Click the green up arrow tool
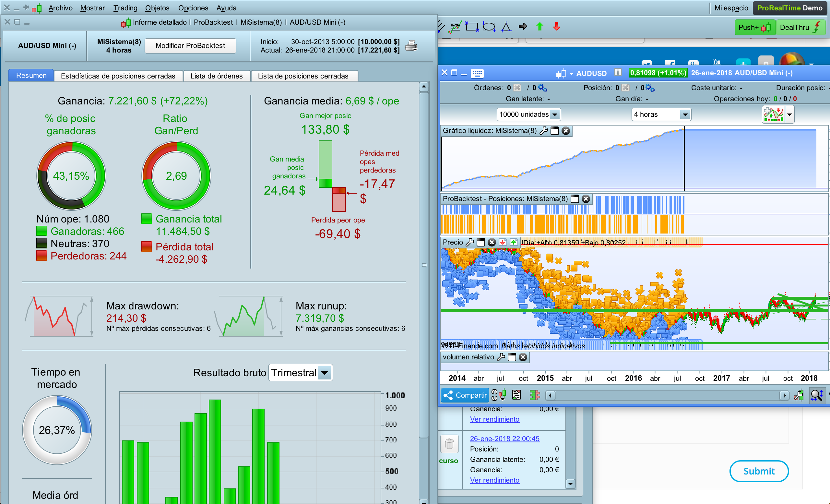 pos(539,27)
